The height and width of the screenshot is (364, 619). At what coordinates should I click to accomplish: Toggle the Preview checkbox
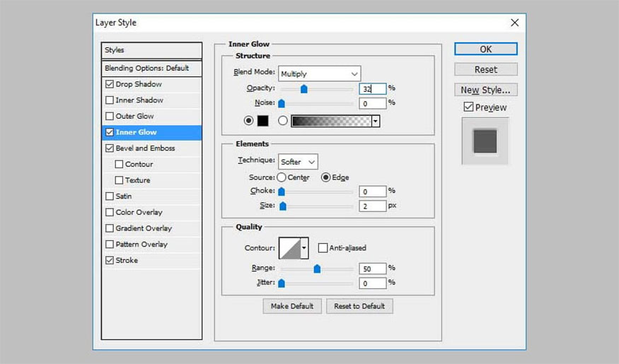(468, 107)
